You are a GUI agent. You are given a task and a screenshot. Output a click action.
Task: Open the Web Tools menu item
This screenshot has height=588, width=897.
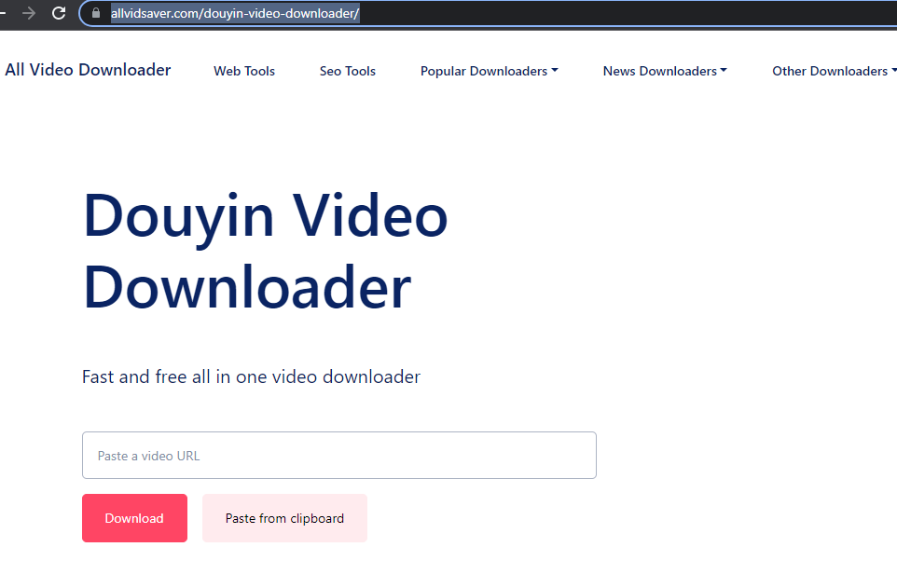(x=244, y=71)
